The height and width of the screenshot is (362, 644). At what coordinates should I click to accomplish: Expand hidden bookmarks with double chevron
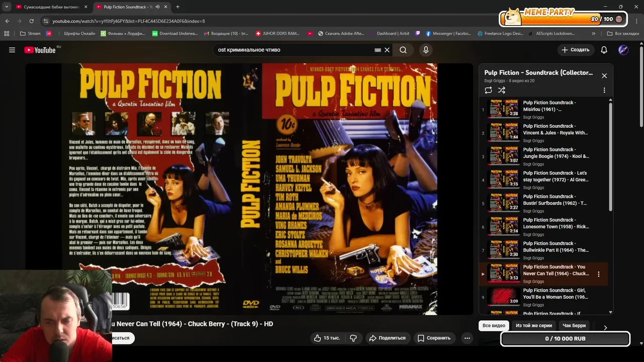pyautogui.click(x=594, y=34)
